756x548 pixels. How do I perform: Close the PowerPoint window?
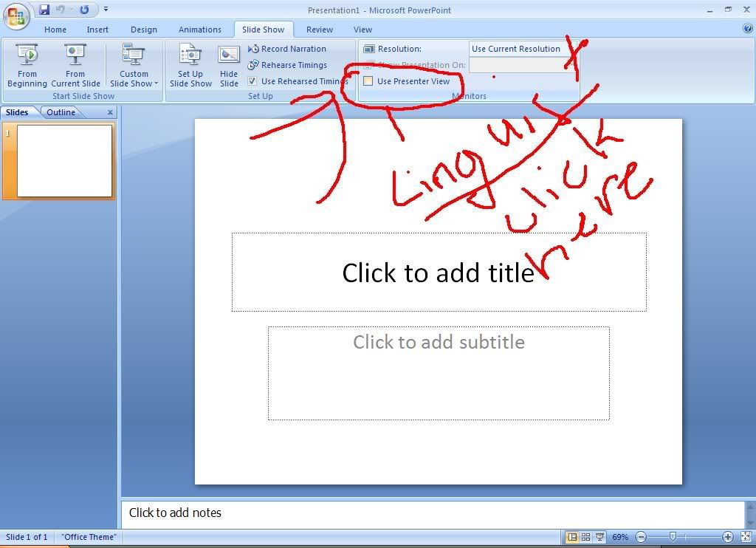(x=746, y=9)
